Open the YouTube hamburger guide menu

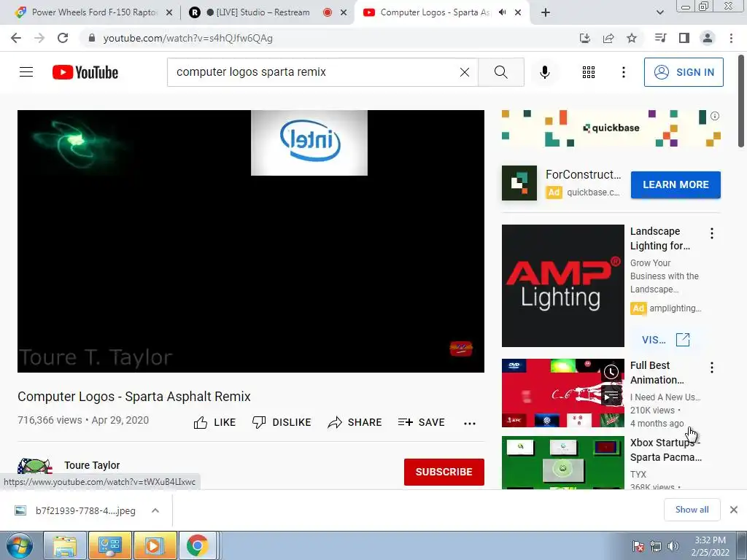tap(26, 72)
